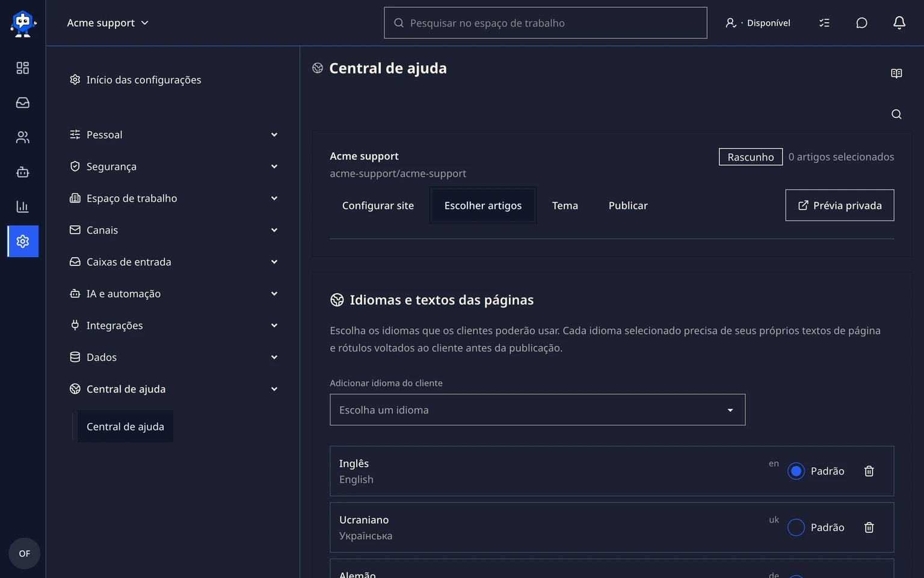Switch to the Tema tab
Image resolution: width=924 pixels, height=578 pixels.
565,205
